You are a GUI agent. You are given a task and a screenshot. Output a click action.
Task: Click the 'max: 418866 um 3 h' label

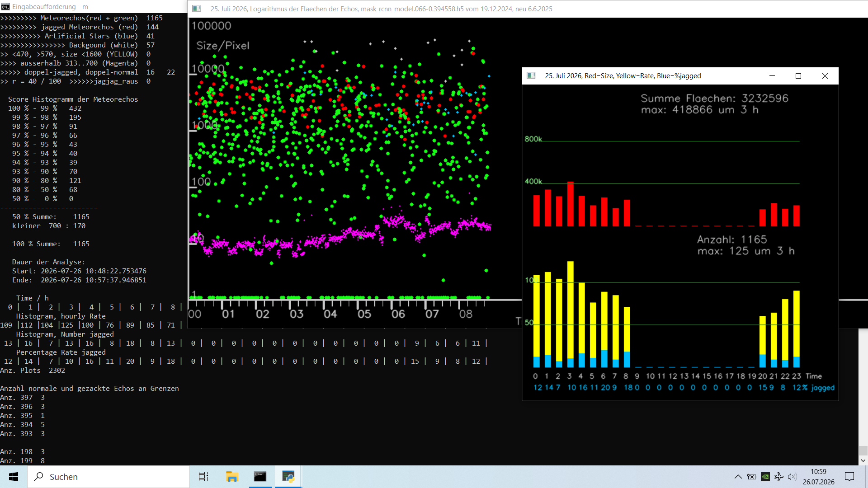[x=699, y=110]
